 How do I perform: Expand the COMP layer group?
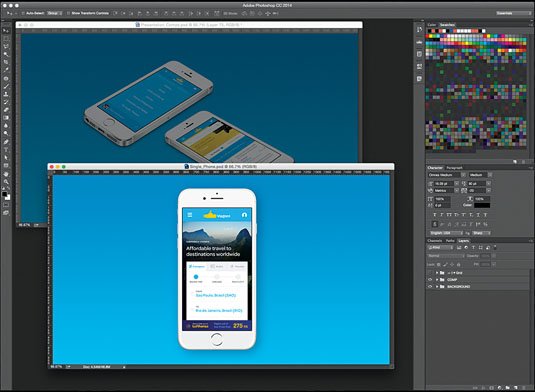click(437, 279)
